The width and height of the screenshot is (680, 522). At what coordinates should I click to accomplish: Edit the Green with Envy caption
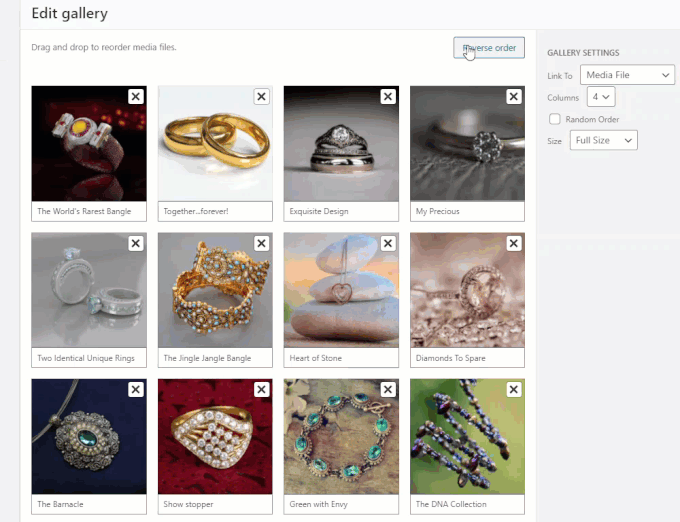341,504
